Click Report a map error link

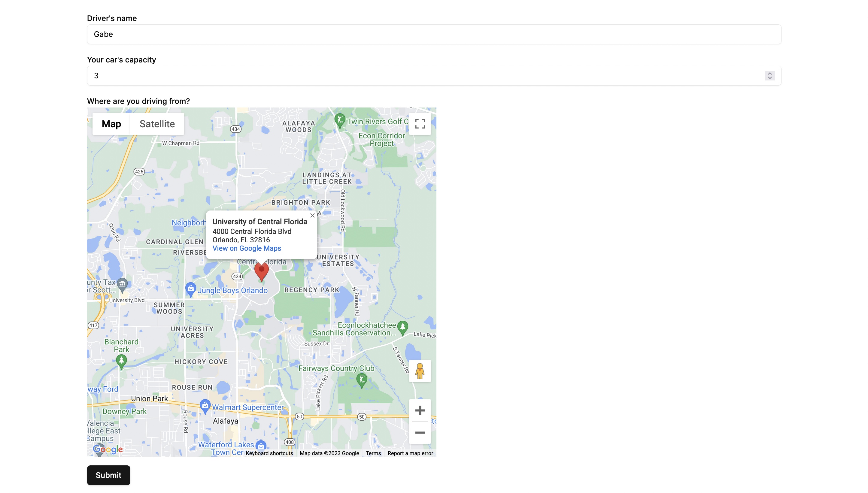410,453
